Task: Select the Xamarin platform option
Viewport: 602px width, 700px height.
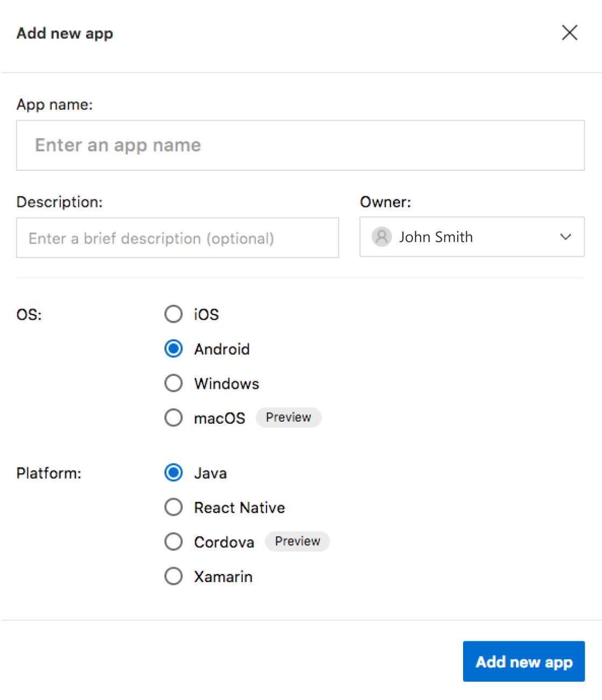Action: (173, 576)
